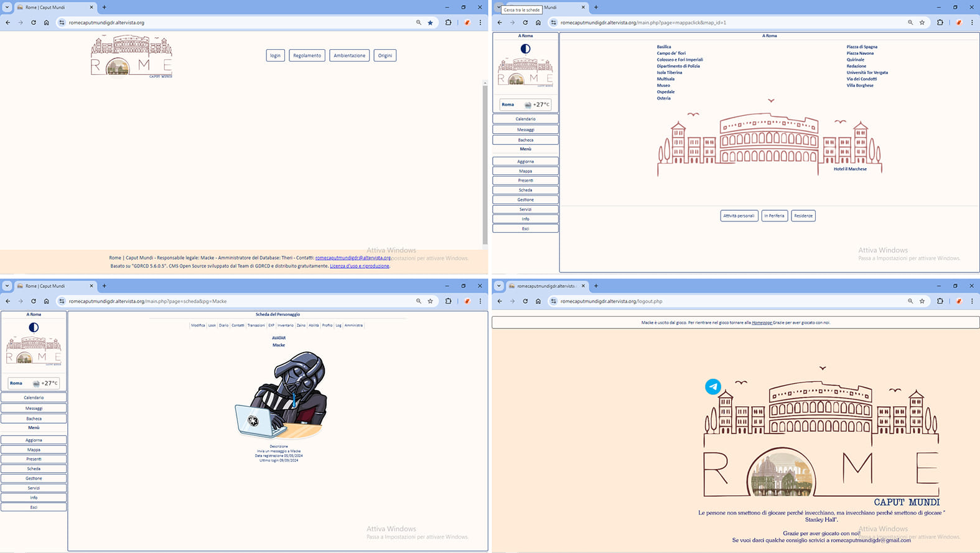Viewport: 980px width, 553px height.
Task: Open extensions in the homepage window toolbar
Action: click(448, 22)
